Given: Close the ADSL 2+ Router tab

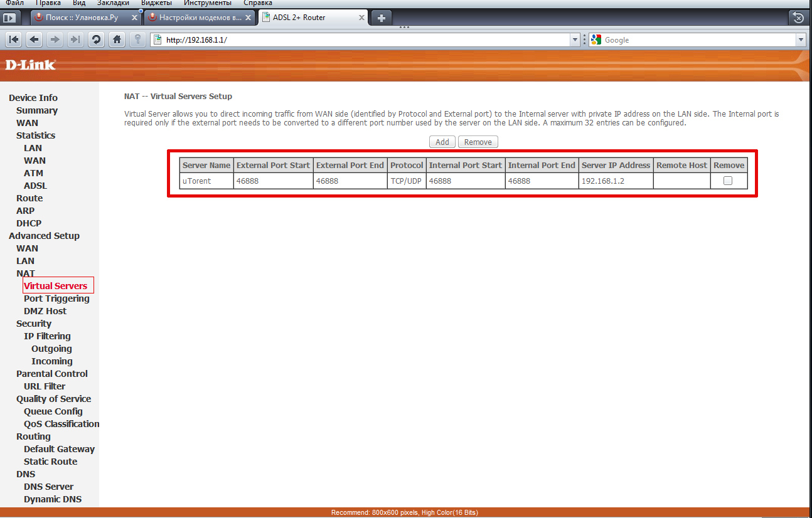Looking at the screenshot, I should [x=362, y=18].
